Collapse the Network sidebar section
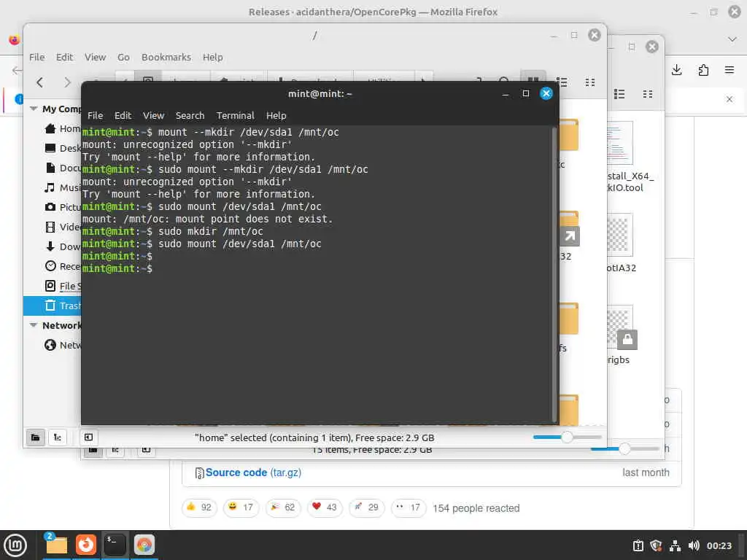Viewport: 747px width, 560px height. [x=34, y=325]
